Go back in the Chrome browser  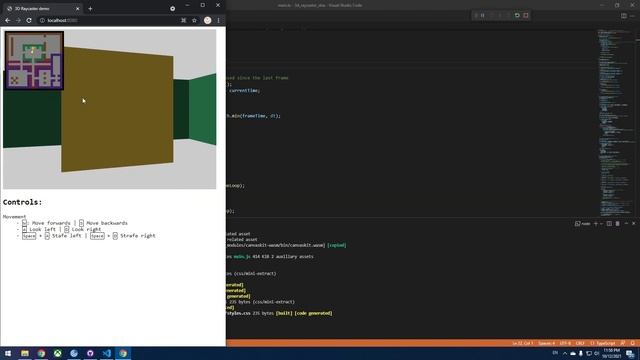click(x=7, y=20)
